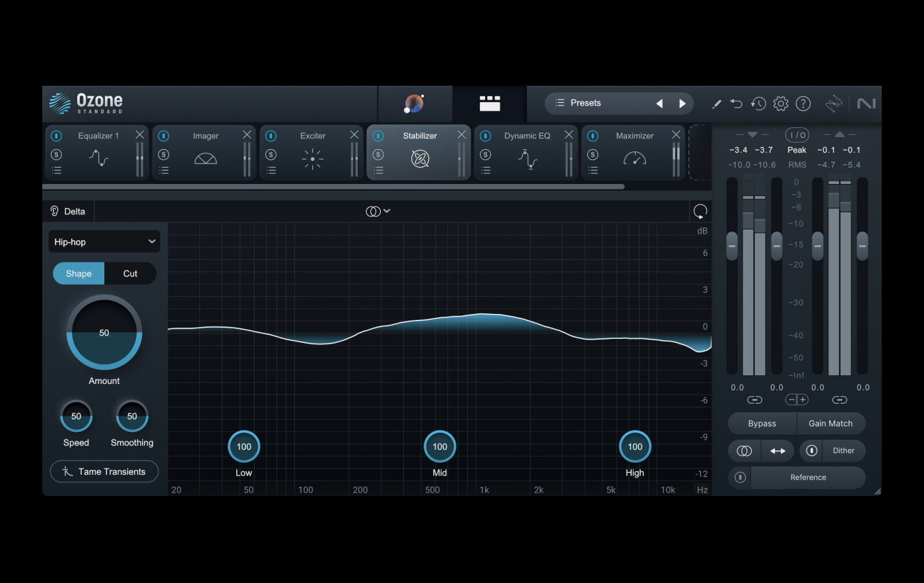Open Ozone settings gear icon
Image resolution: width=924 pixels, height=583 pixels.
pos(781,104)
